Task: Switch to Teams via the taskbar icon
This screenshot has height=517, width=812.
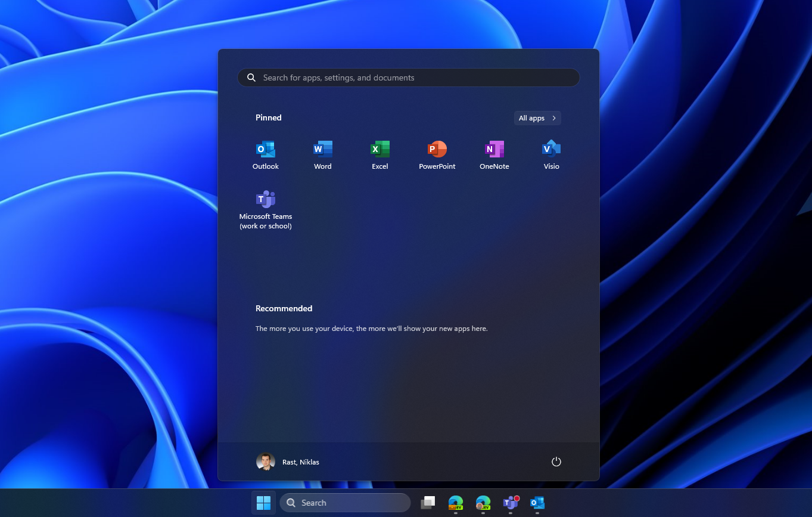Action: pos(511,503)
